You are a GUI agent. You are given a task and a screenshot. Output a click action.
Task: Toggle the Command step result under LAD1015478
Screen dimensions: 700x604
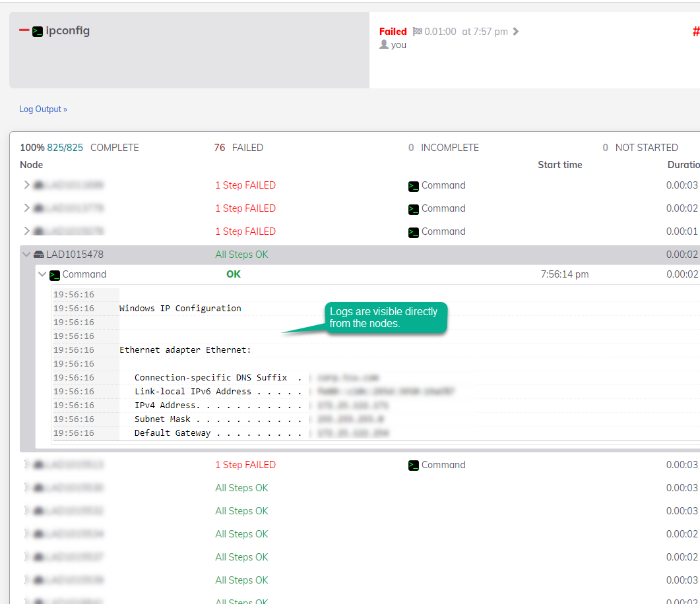[x=42, y=274]
